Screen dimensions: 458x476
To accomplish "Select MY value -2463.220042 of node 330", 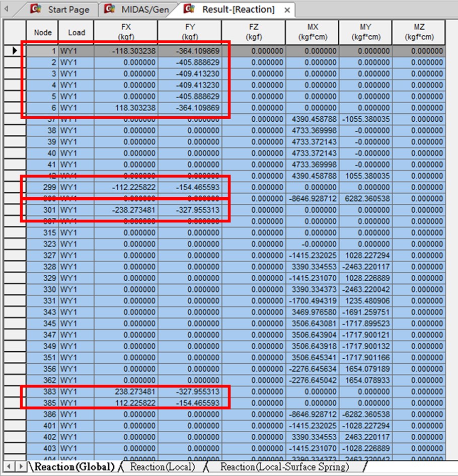I will point(366,289).
